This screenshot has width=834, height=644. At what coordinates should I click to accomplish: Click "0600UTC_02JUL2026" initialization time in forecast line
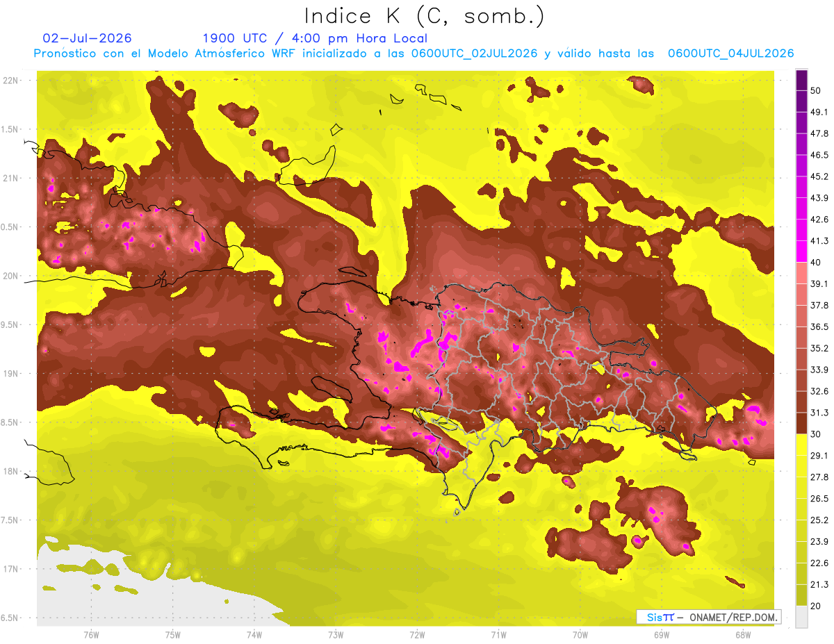(x=474, y=53)
